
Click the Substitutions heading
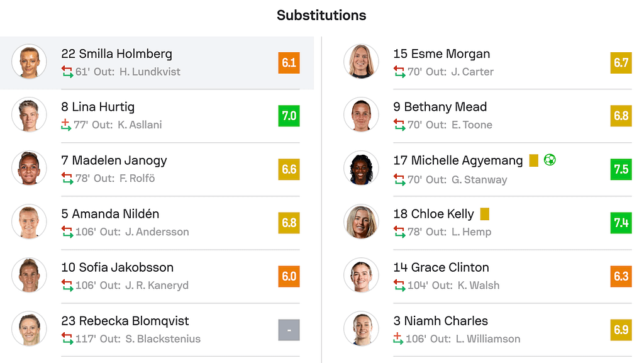click(321, 15)
